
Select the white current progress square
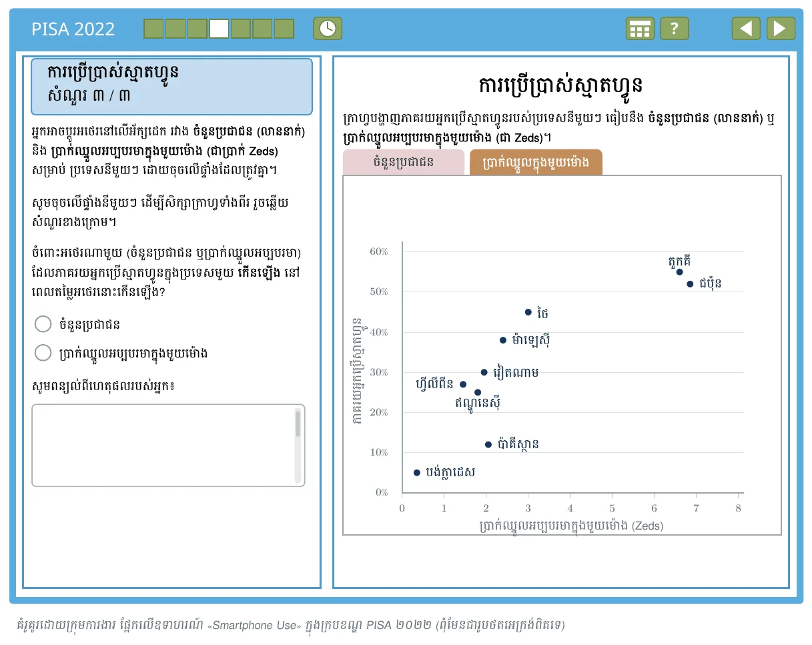[x=219, y=29]
